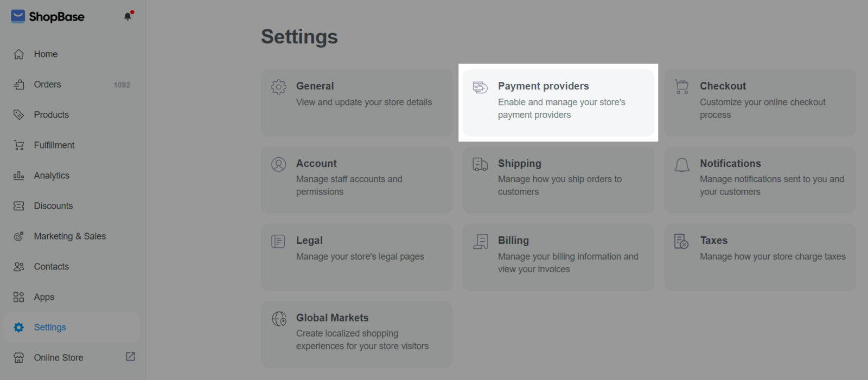Screen dimensions: 868x380
Task: Click the Billing invoice icon
Action: [481, 242]
